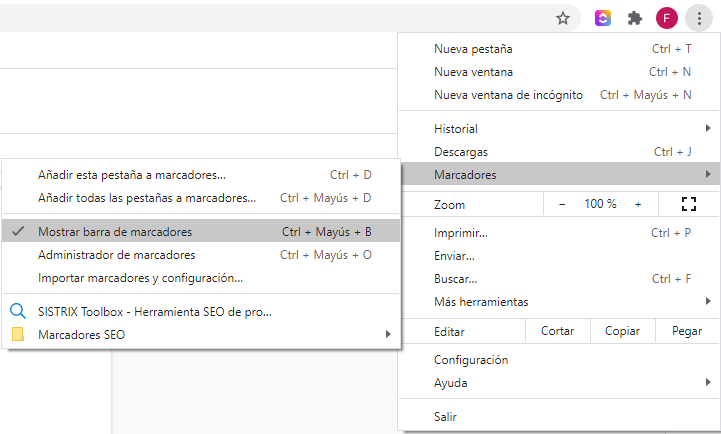Screen dimensions: 721x434
Task: Click the Copiar button
Action: coord(623,331)
